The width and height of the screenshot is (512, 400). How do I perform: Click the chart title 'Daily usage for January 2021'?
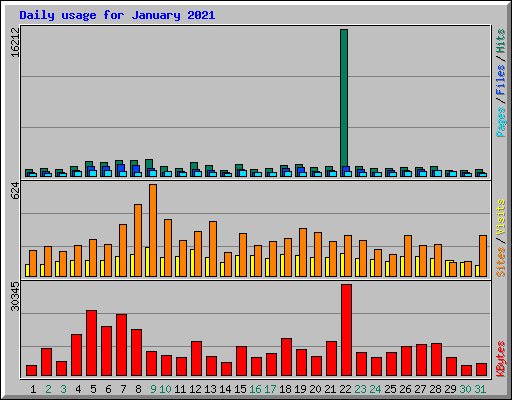pyautogui.click(x=117, y=15)
